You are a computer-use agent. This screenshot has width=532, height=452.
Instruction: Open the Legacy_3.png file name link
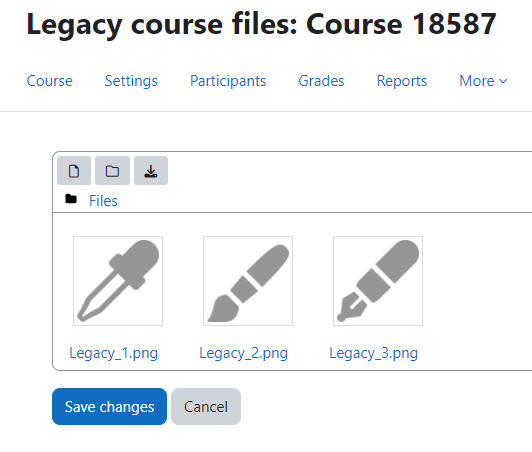[x=374, y=353]
